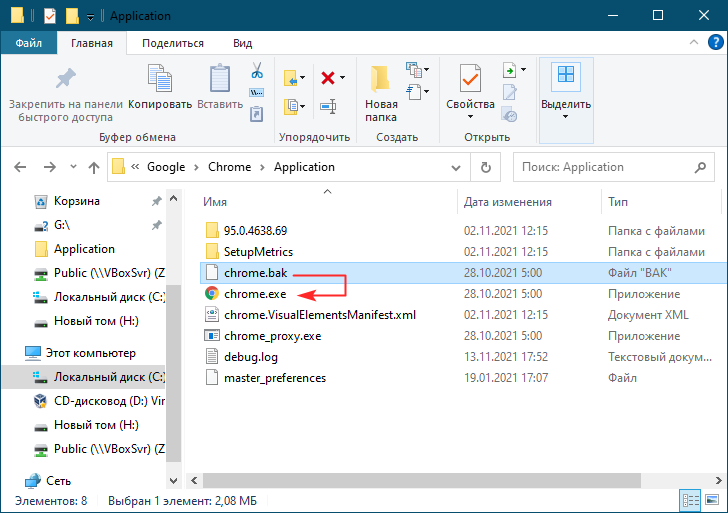Select the Главная ribbon tab
Screen dimensions: 728x513
click(92, 43)
